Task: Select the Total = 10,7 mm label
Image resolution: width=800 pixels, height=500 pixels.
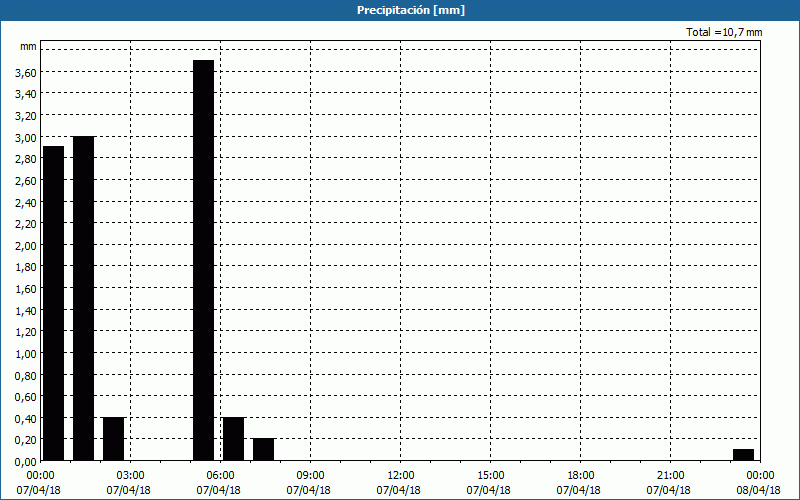Action: coord(724,32)
